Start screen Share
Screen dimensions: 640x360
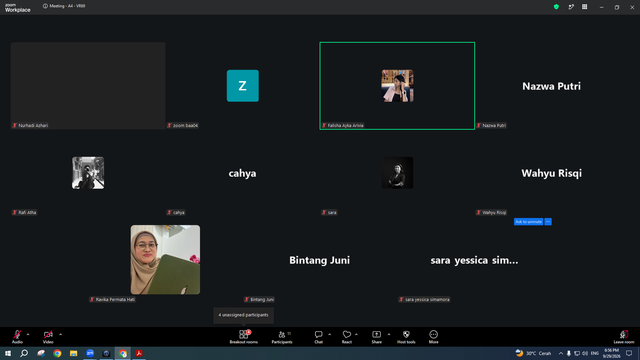click(x=376, y=337)
